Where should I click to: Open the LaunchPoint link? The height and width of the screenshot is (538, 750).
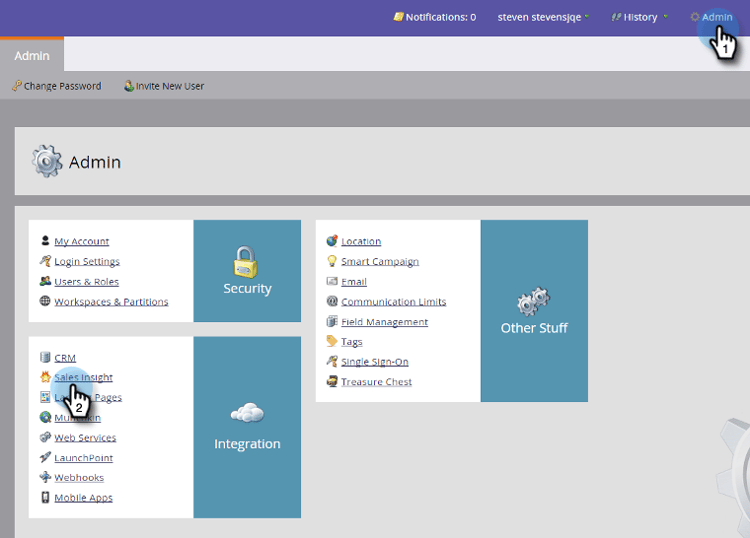84,458
